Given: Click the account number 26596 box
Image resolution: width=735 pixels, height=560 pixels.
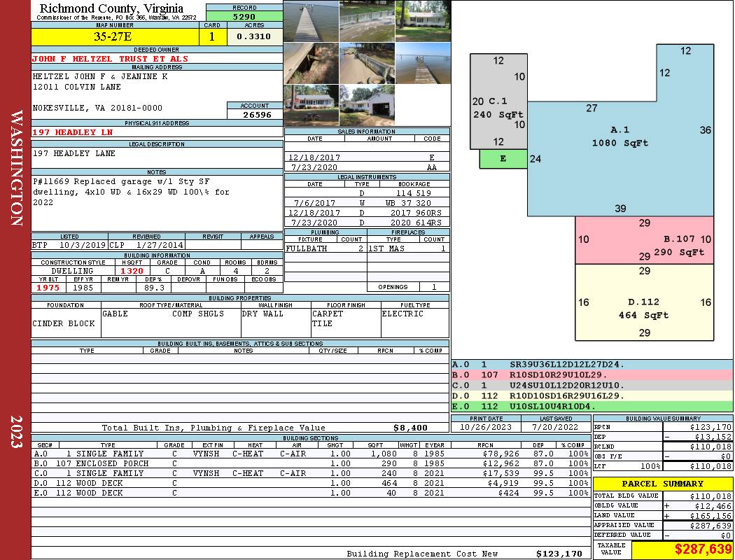Looking at the screenshot, I should click(255, 114).
